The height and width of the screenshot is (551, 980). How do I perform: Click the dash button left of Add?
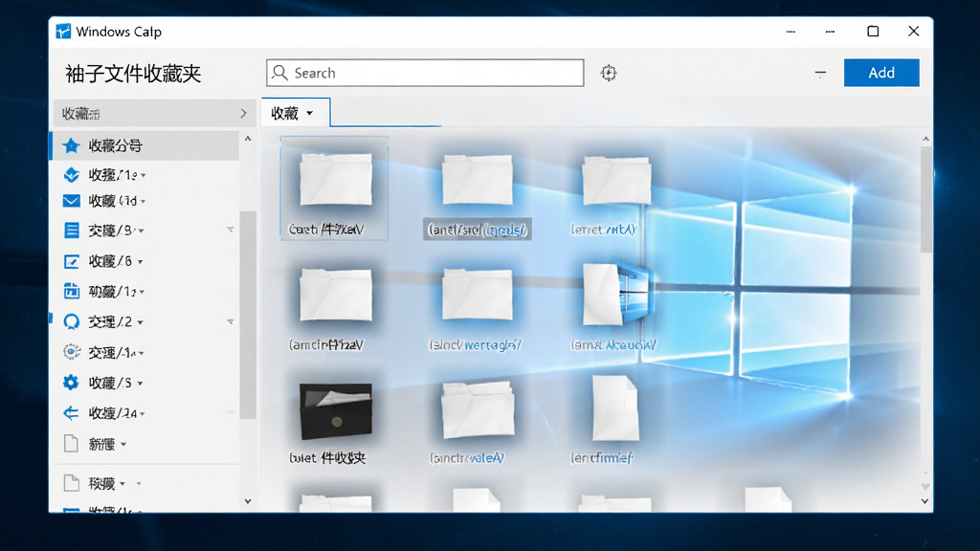[x=820, y=73]
